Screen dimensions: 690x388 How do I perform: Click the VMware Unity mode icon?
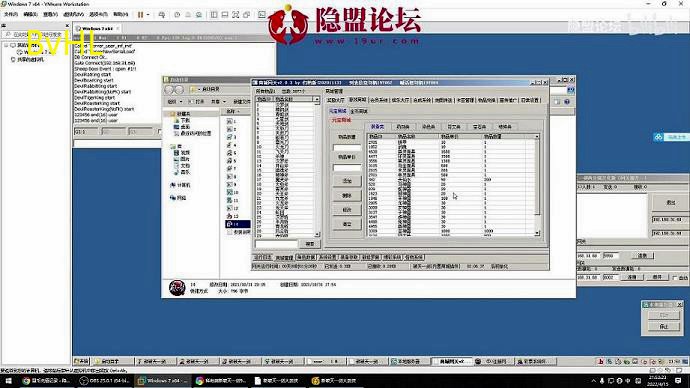[x=246, y=15]
